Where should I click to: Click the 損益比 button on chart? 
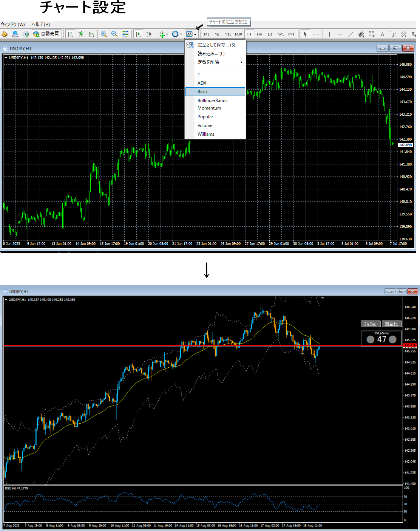(x=391, y=324)
